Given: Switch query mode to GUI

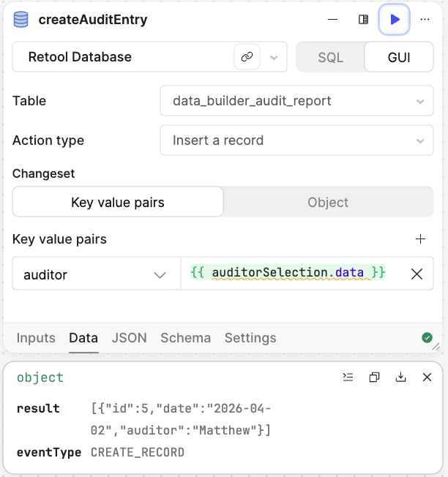Looking at the screenshot, I should [x=399, y=57].
